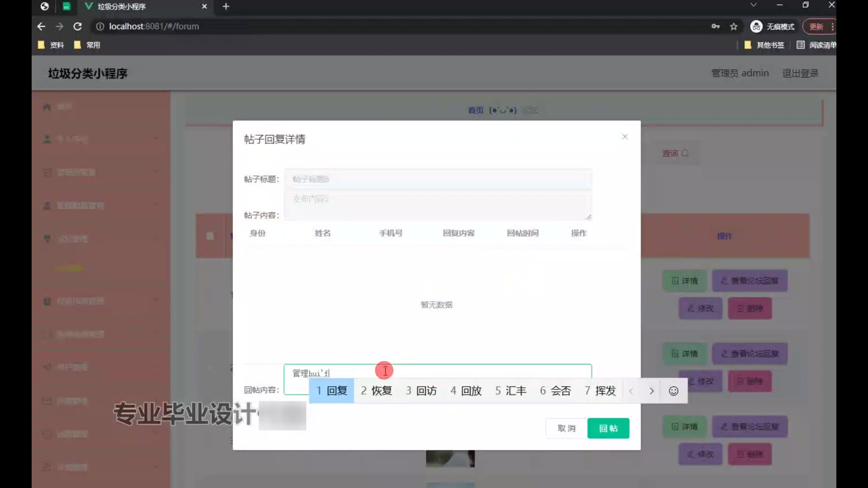Go to previous IME candidate page
Viewport: 868px width, 488px height.
[631, 391]
